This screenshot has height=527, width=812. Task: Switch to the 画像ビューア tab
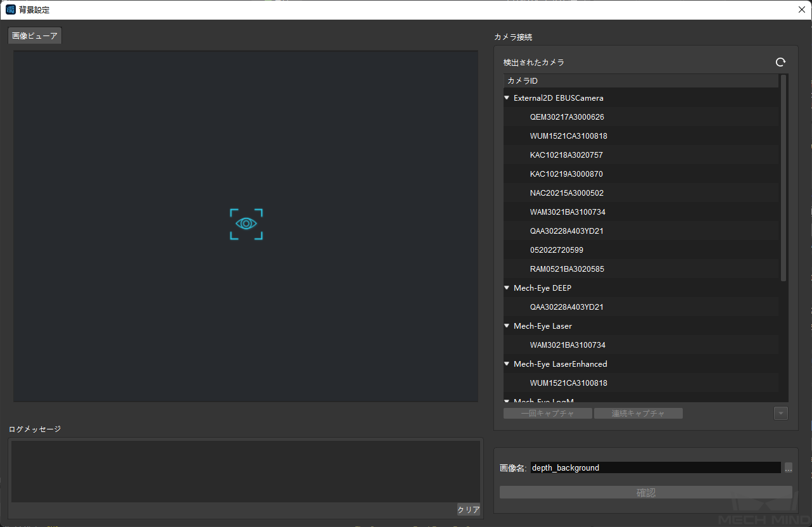35,36
